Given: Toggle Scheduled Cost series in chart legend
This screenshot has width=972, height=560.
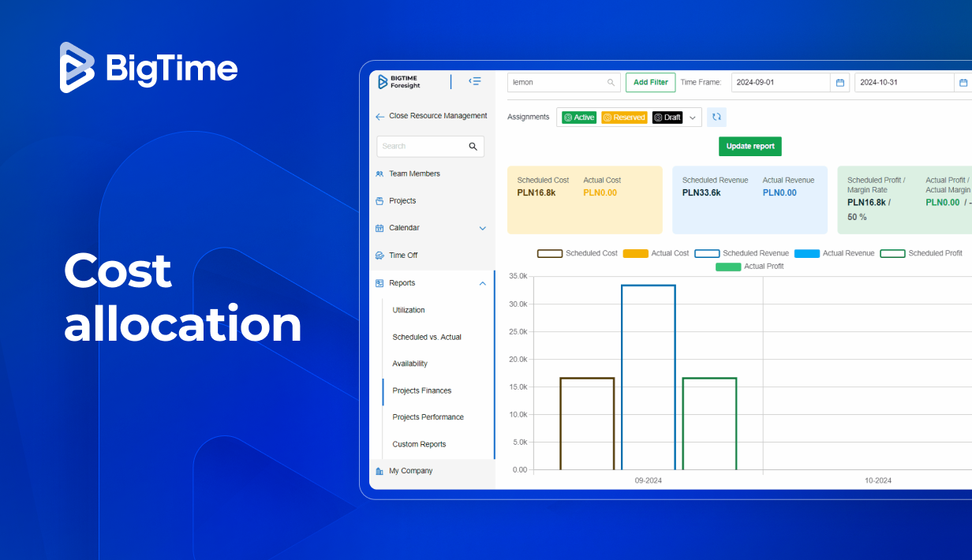Looking at the screenshot, I should (x=578, y=253).
